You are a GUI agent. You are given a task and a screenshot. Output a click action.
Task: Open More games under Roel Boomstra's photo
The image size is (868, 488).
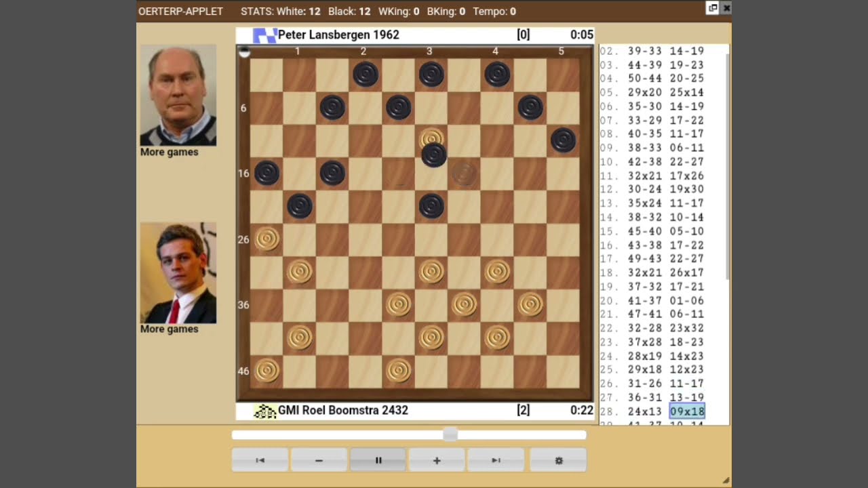coord(169,329)
